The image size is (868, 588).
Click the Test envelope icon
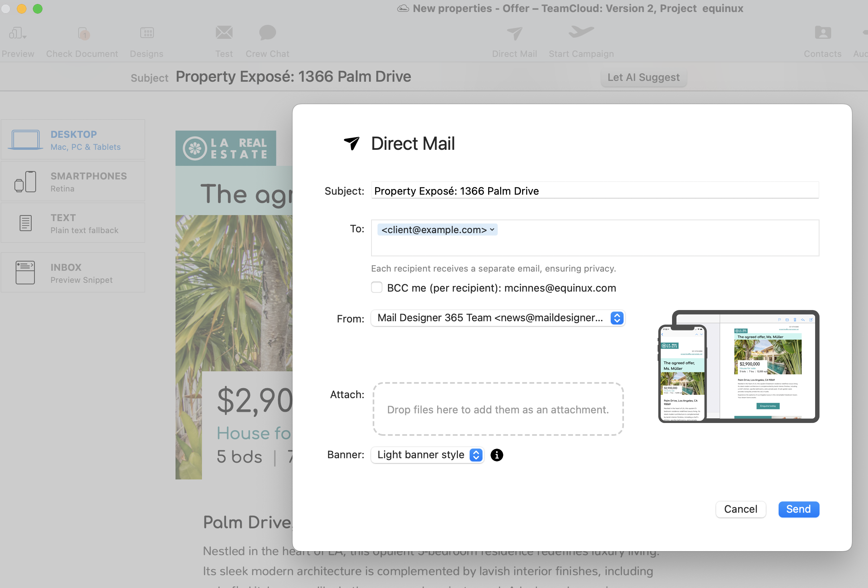(x=224, y=33)
